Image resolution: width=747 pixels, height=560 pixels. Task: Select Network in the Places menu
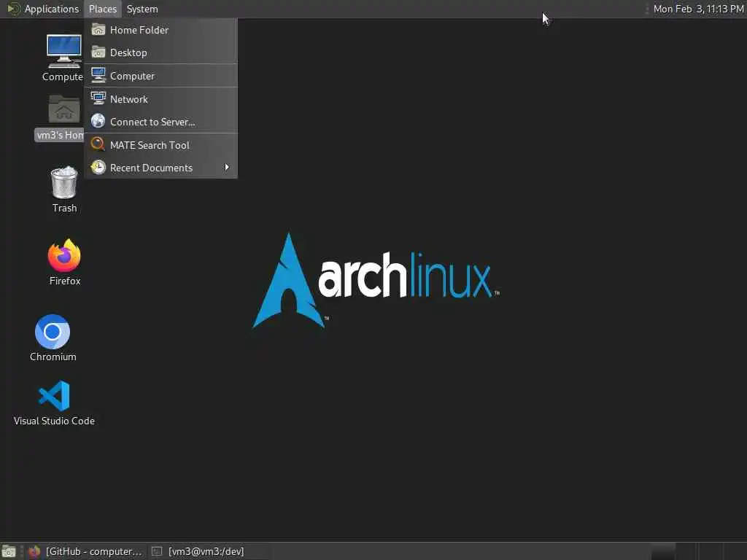point(161,99)
